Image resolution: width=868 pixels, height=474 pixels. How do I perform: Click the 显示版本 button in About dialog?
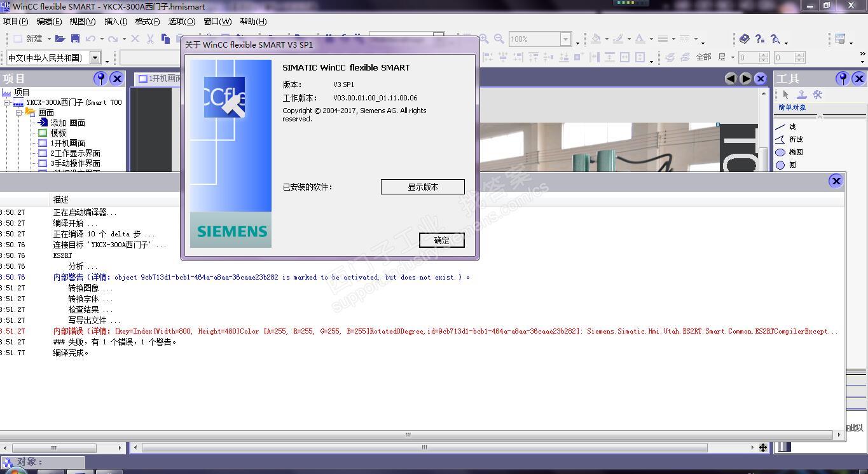coord(423,187)
